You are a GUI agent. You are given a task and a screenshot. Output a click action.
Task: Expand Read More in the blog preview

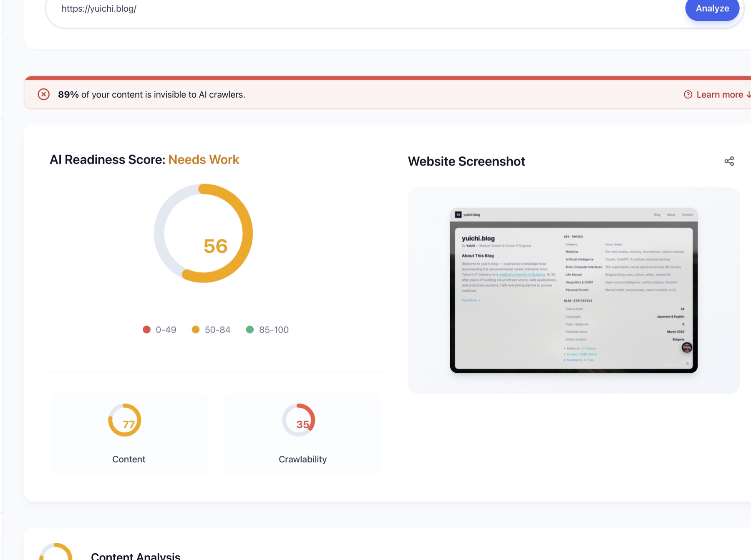469,300
